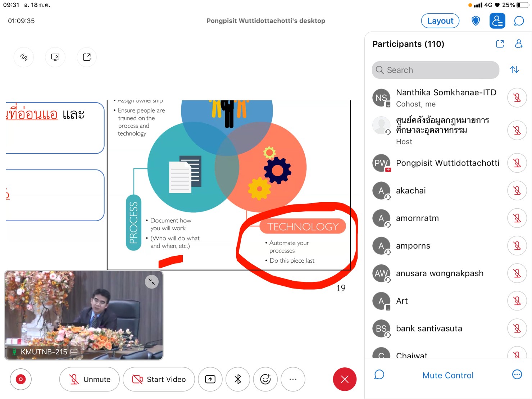The height and width of the screenshot is (399, 532).
Task: Click the PW avatar of Pongpisit
Action: [x=381, y=163]
